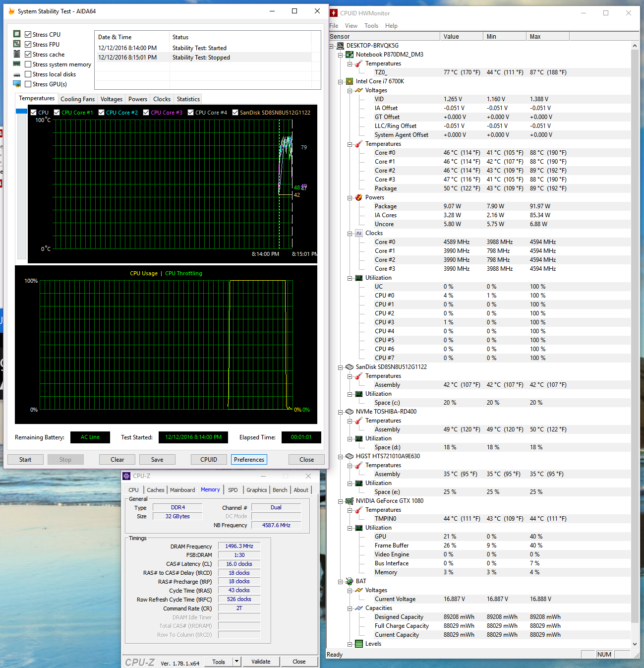
Task: Click the Voltages icon under Intel Core i7 6700K
Action: pos(359,90)
